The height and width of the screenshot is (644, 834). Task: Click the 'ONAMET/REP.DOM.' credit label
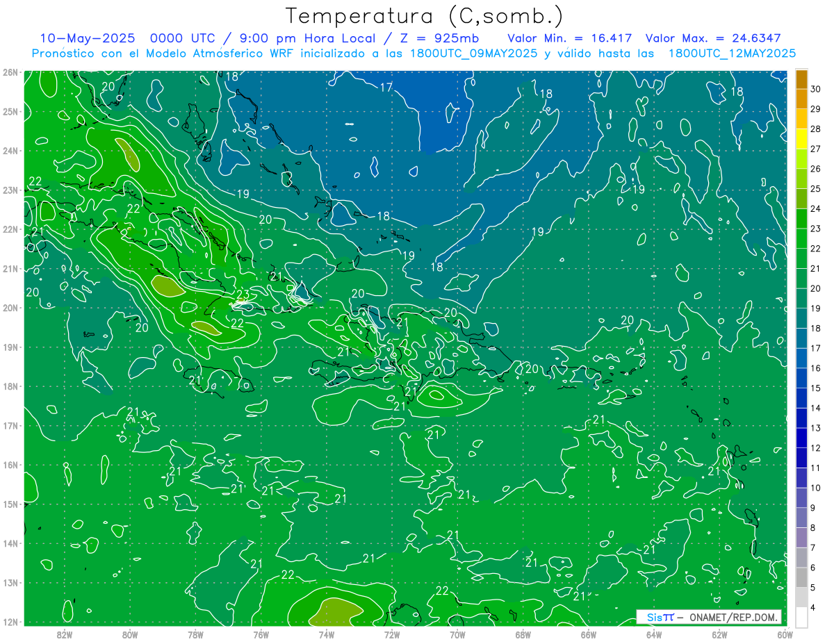coord(733,617)
